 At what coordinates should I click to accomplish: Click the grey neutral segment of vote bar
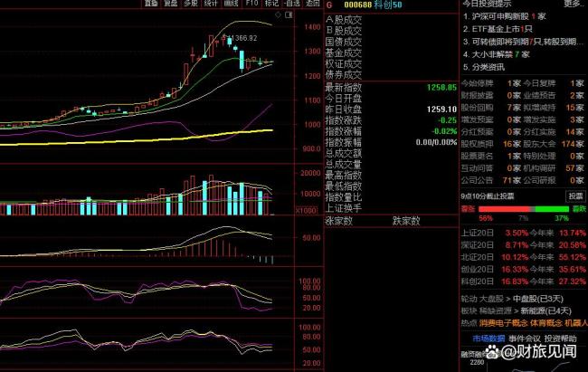533,209
